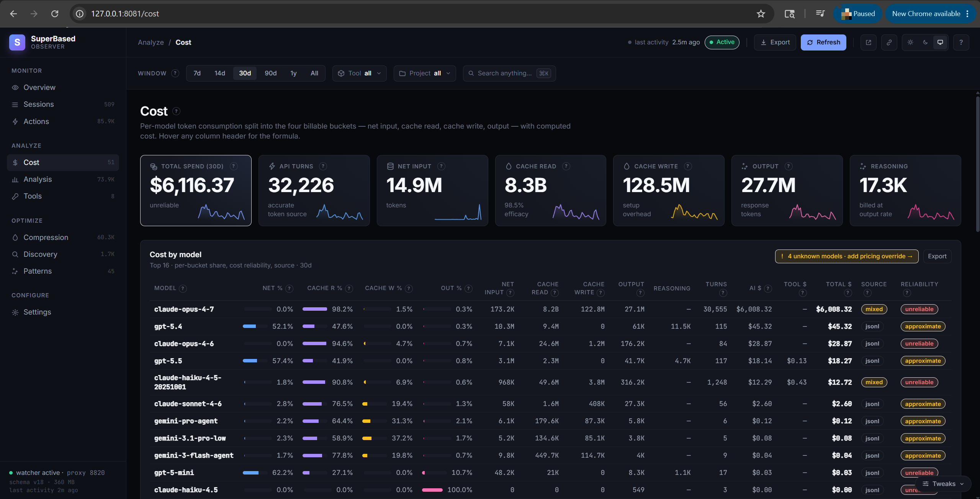This screenshot has height=499, width=980.
Task: Reload the page in browser toolbar
Action: tap(55, 14)
